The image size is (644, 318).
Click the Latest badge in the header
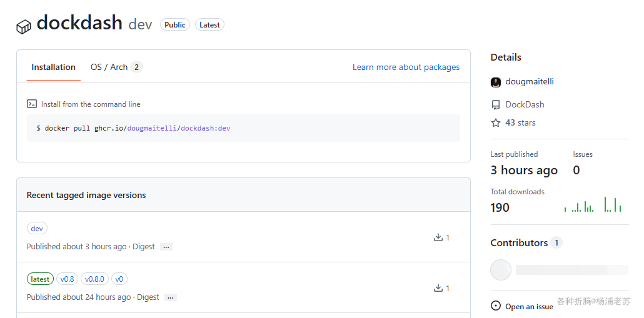coord(209,24)
